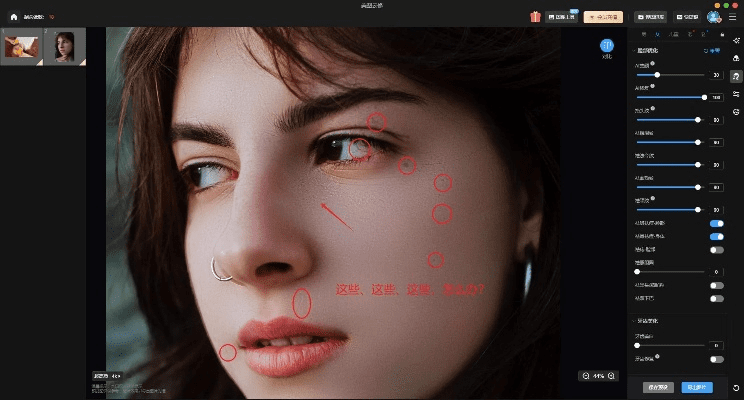Click the second slider's track in the panel
The height and width of the screenshot is (400, 744).
click(x=670, y=97)
